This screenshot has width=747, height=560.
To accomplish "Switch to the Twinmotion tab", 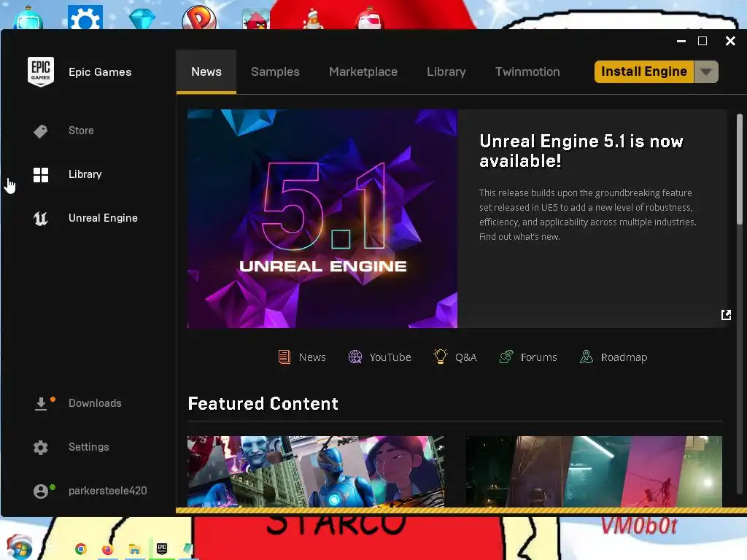I will coord(527,72).
